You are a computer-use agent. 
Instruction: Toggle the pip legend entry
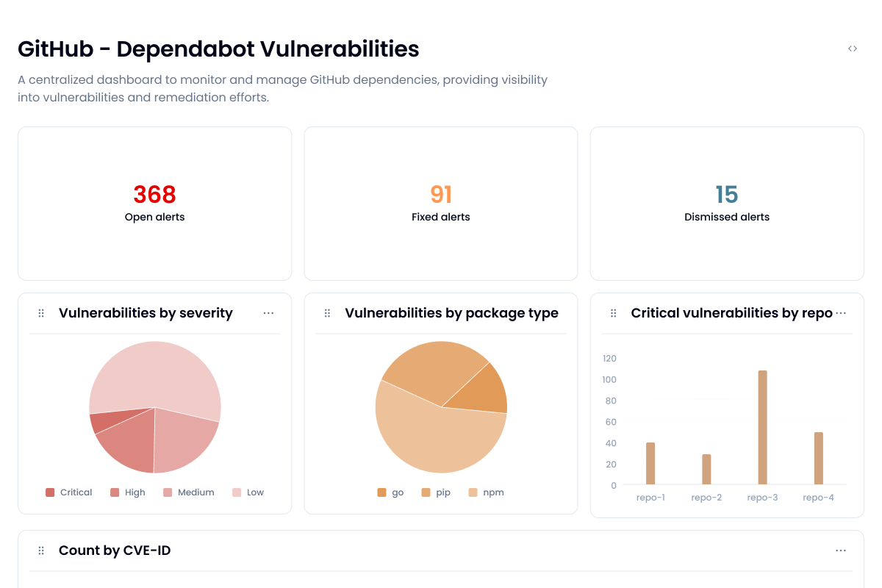pos(437,492)
